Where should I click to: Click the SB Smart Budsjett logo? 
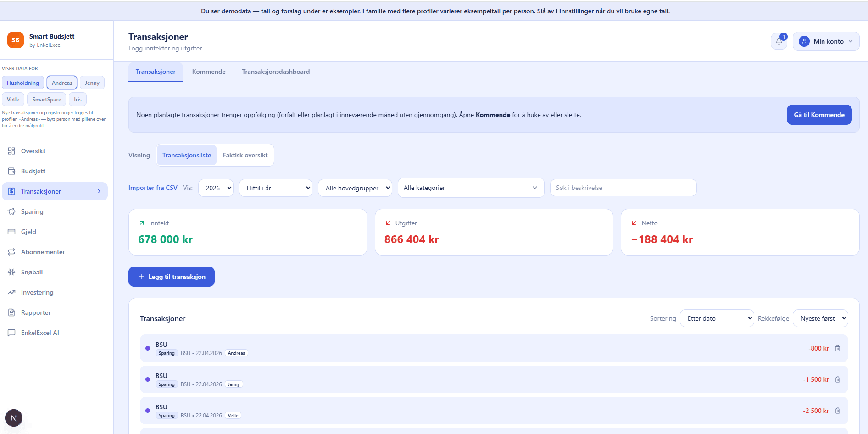pos(16,40)
